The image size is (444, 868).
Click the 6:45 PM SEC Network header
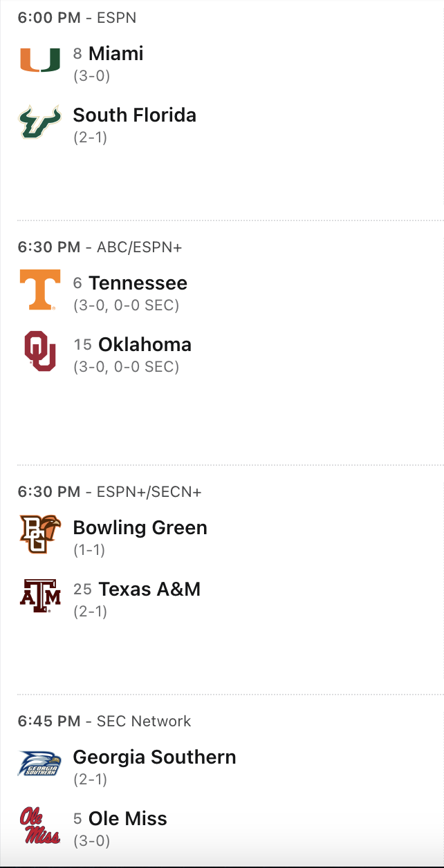(x=104, y=721)
